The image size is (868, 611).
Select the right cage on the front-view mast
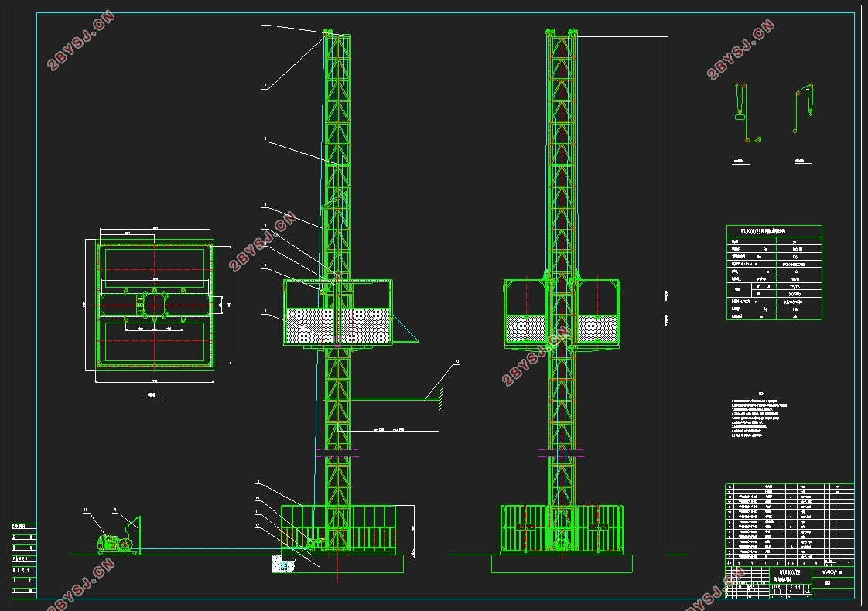click(598, 313)
